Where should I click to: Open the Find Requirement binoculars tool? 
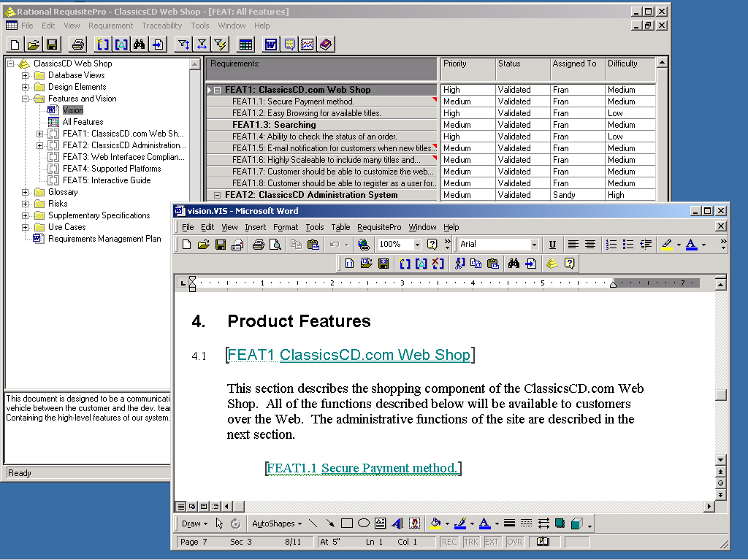pos(140,44)
